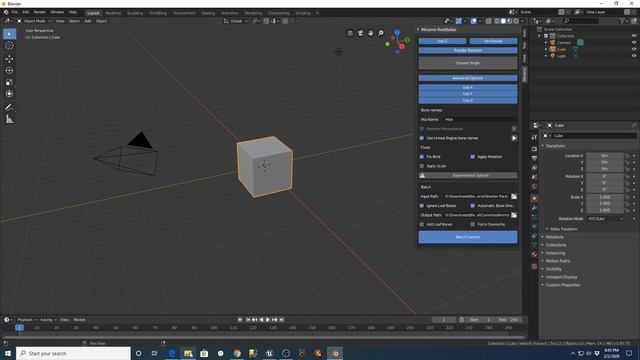Expand the Motion Paths panel
This screenshot has height=360, width=640.
coord(557,261)
